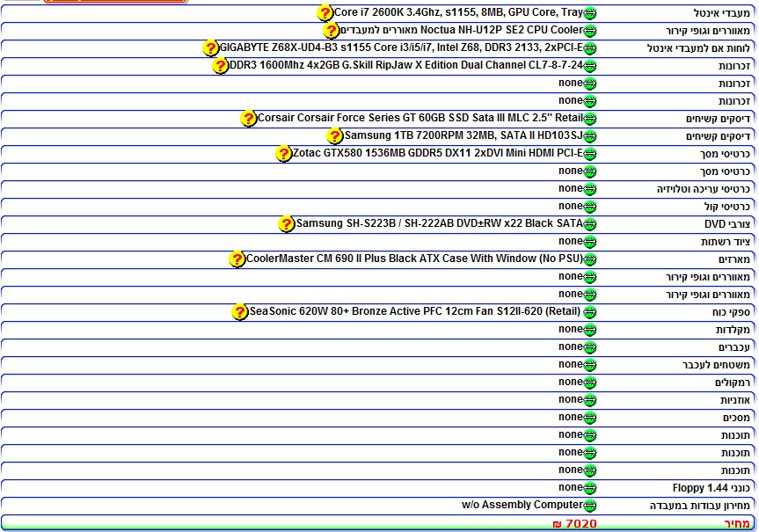
Task: Click Corsair Force Series GT 60GB text
Action: click(x=420, y=118)
